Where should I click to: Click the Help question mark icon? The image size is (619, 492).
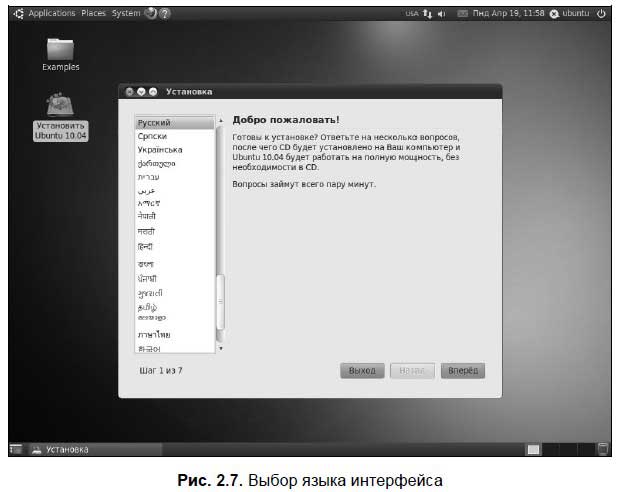click(x=165, y=13)
